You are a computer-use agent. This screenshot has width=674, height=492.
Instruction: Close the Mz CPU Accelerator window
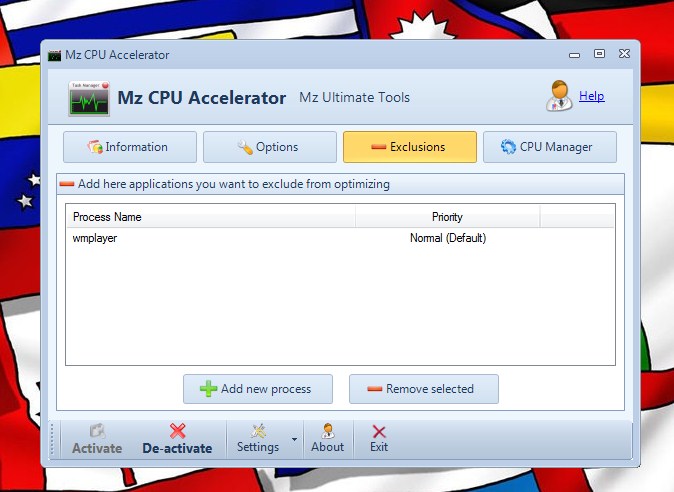[625, 54]
